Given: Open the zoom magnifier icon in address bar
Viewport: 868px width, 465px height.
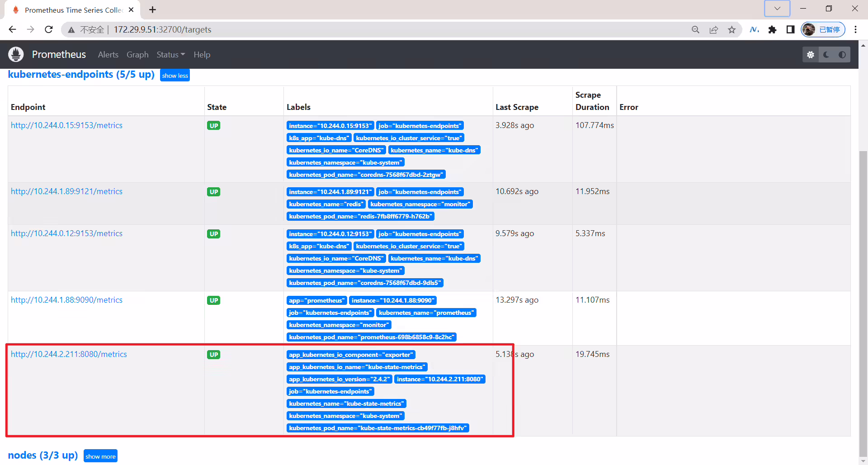Looking at the screenshot, I should tap(695, 29).
